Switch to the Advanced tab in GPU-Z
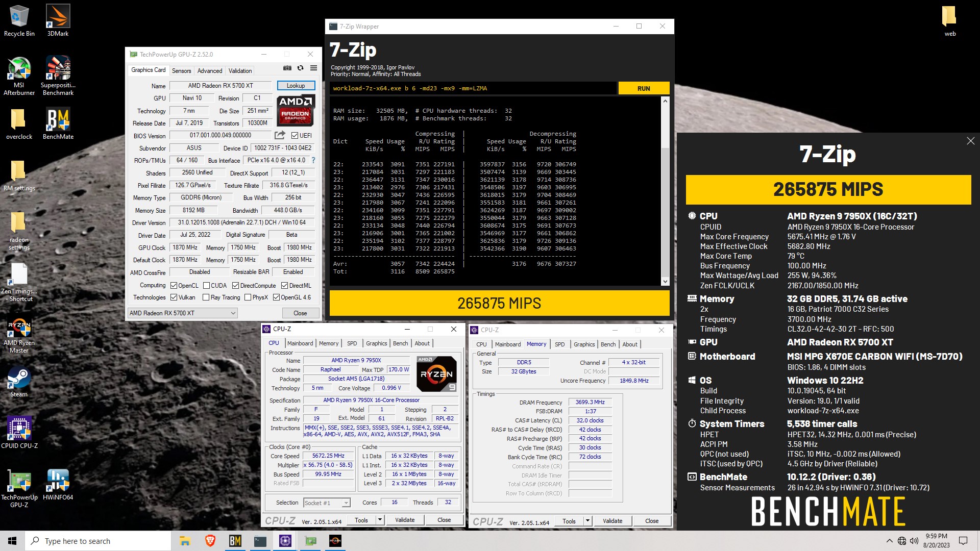The width and height of the screenshot is (980, 551). click(x=210, y=71)
